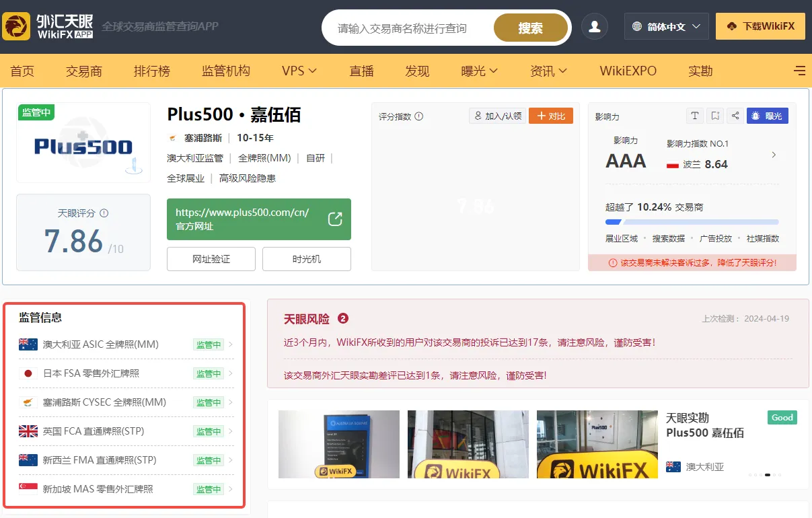Click the 塞浦路斯 CYSEC 全牌照(MM) row
Image resolution: width=812 pixels, height=518 pixels.
pyautogui.click(x=126, y=402)
